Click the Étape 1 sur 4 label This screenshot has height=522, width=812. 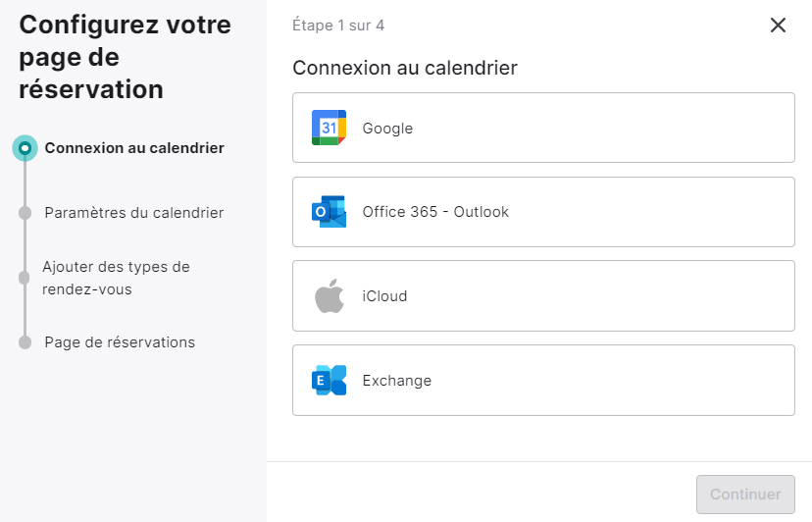[338, 26]
